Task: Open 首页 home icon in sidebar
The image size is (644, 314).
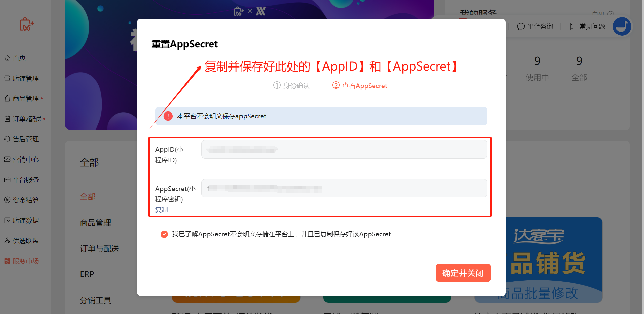Action: pyautogui.click(x=7, y=58)
